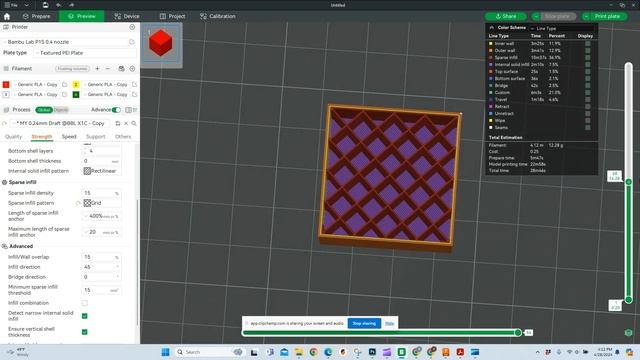The width and height of the screenshot is (640, 360).
Task: Edit Infill/Wall overlap value field
Action: tap(101, 257)
